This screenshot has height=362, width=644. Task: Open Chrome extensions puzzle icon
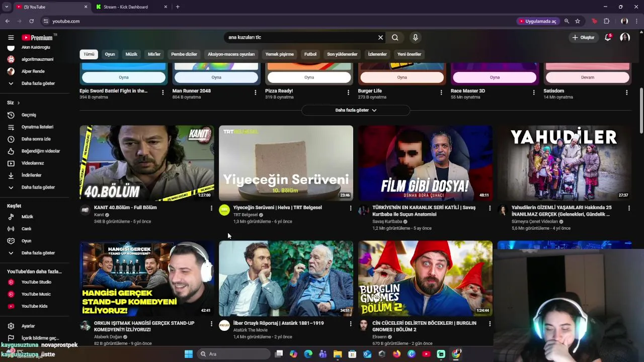click(x=606, y=21)
